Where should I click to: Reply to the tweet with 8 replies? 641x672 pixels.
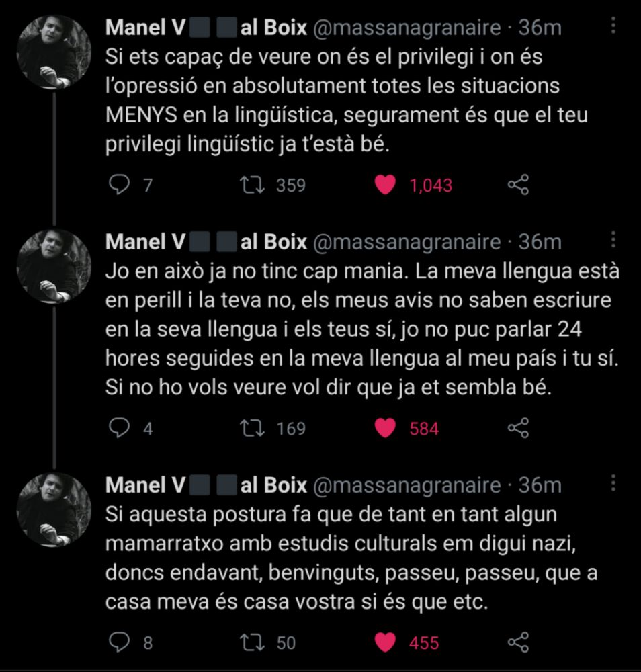119,642
